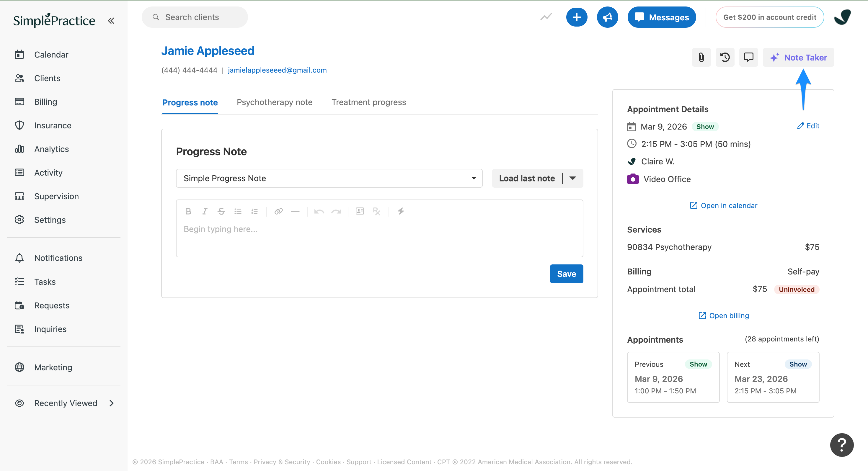Open client name Jamie Appleseed link
The height and width of the screenshot is (471, 868).
tap(208, 51)
